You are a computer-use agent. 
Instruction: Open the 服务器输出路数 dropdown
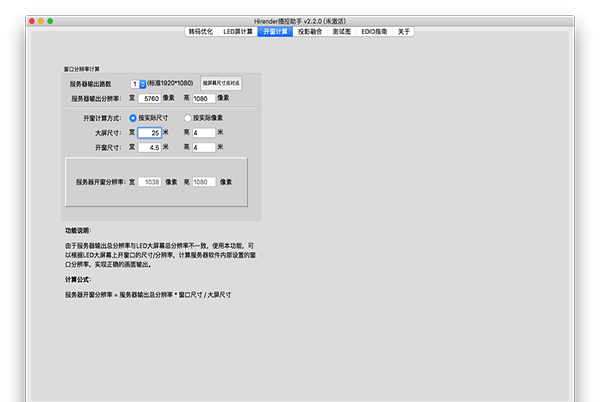[x=138, y=84]
